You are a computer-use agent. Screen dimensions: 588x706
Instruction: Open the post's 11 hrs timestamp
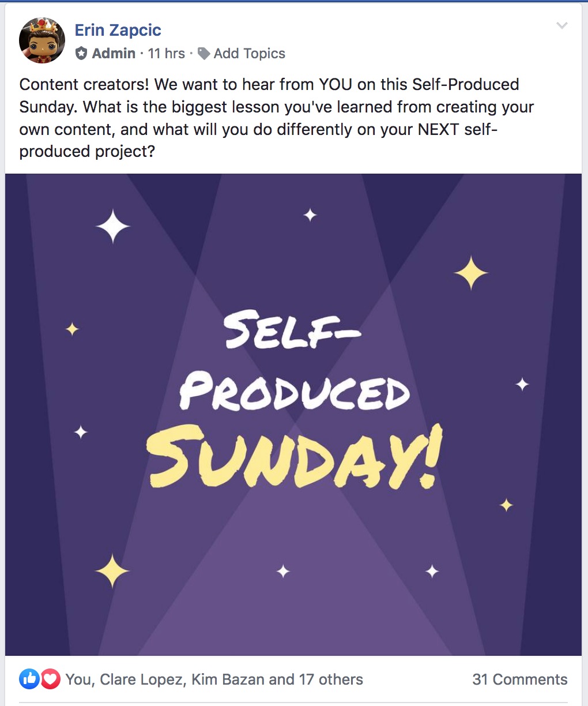pos(166,54)
